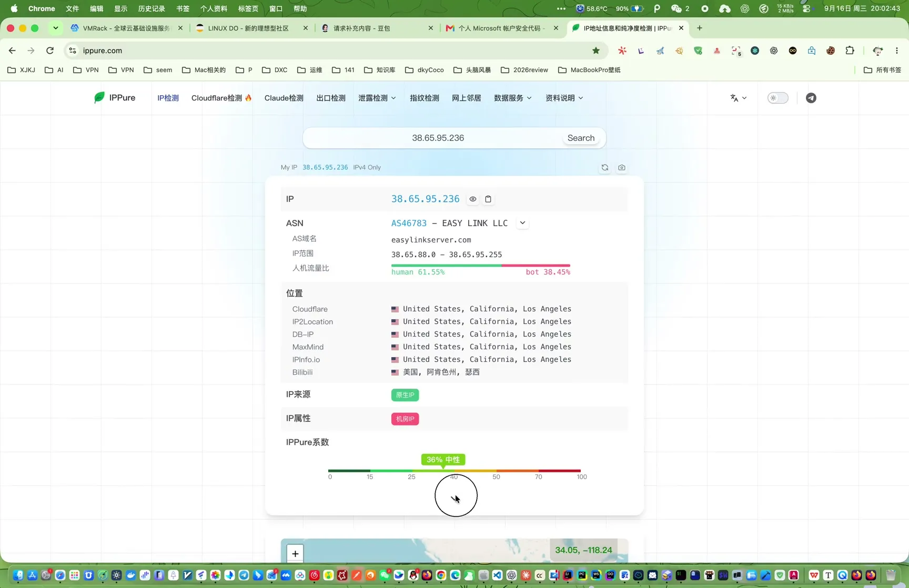Click the MaxMind location row
Image resolution: width=909 pixels, height=588 pixels.
454,347
